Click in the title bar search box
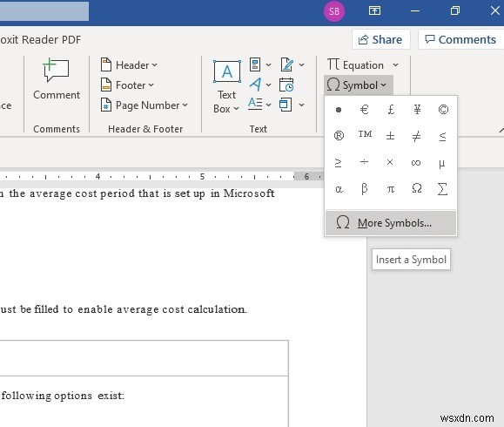 click(44, 11)
